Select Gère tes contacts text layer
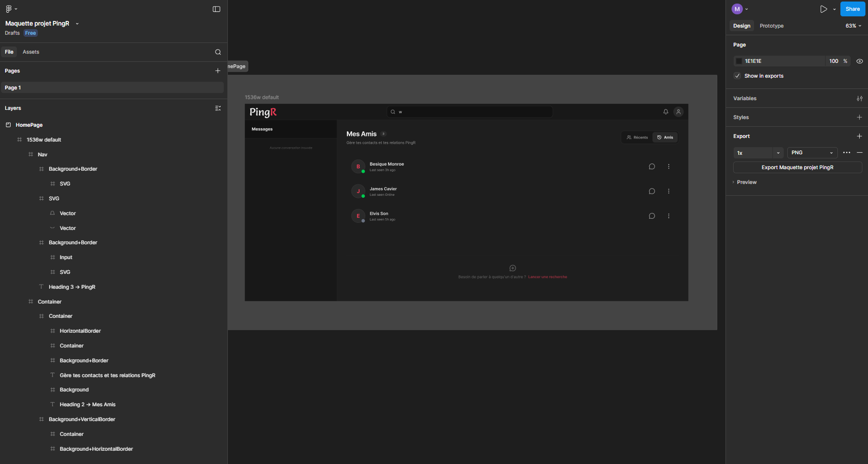 tap(107, 376)
